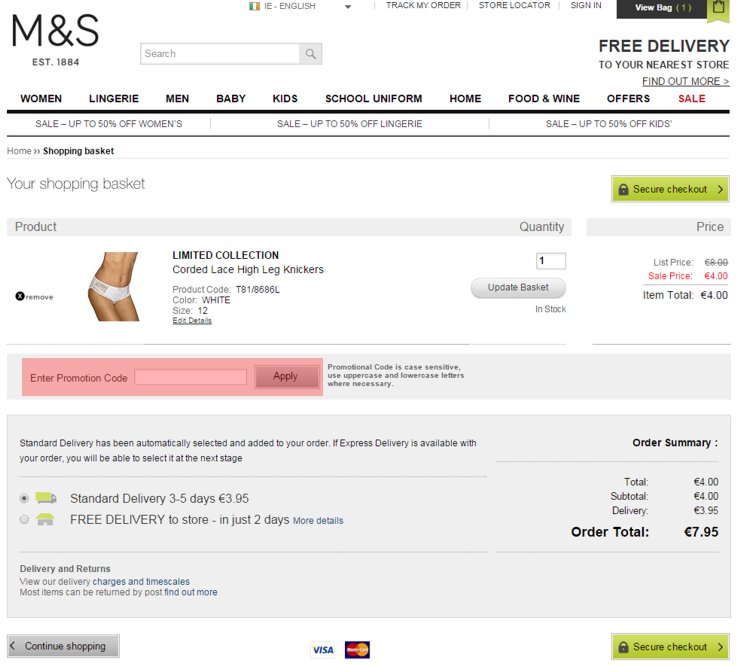740x667 pixels.
Task: Click the Update Basket button
Action: (x=518, y=287)
